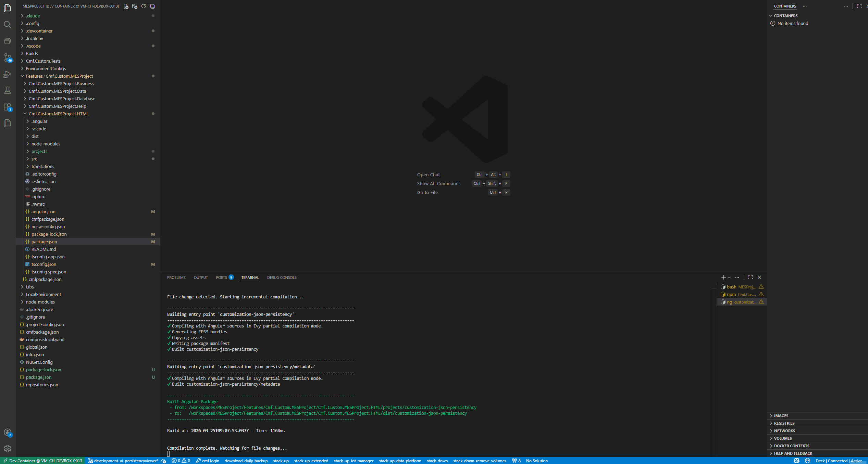Toggle the Containers view maximize icon
868x464 pixels.
859,6
